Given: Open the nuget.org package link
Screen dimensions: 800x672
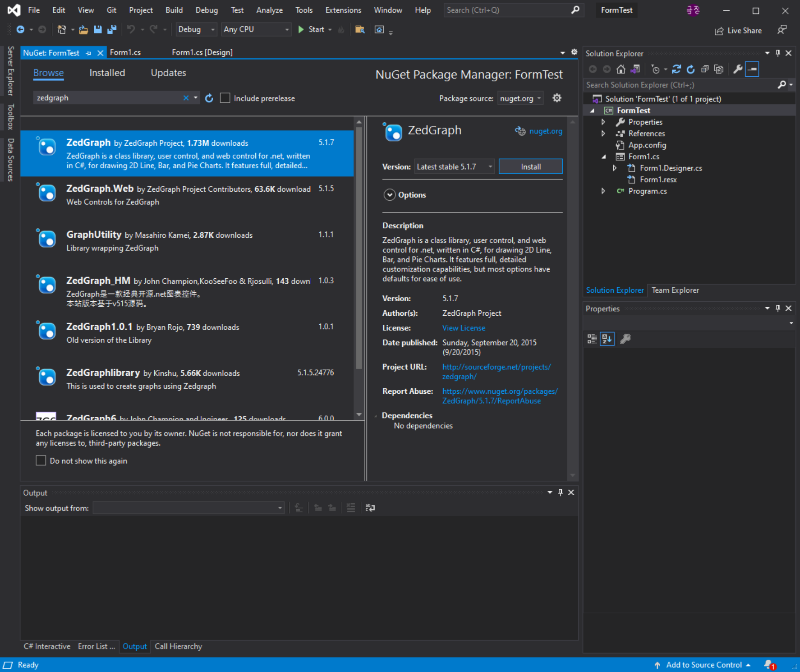Looking at the screenshot, I should click(546, 131).
